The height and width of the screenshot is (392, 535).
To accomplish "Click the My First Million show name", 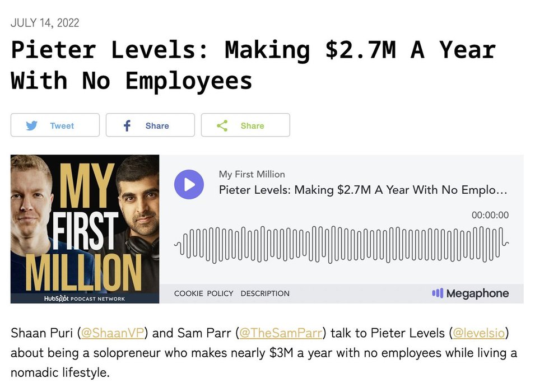I will tap(252, 174).
